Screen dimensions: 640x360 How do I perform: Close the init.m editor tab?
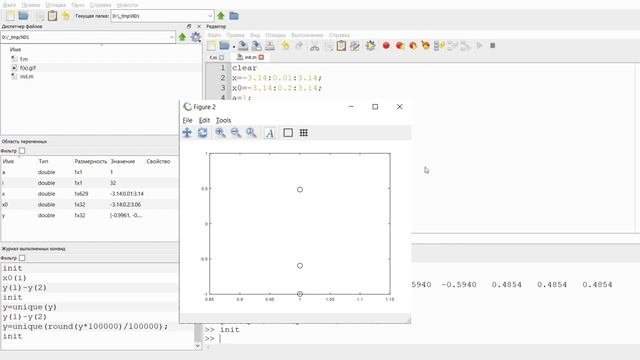click(x=261, y=58)
